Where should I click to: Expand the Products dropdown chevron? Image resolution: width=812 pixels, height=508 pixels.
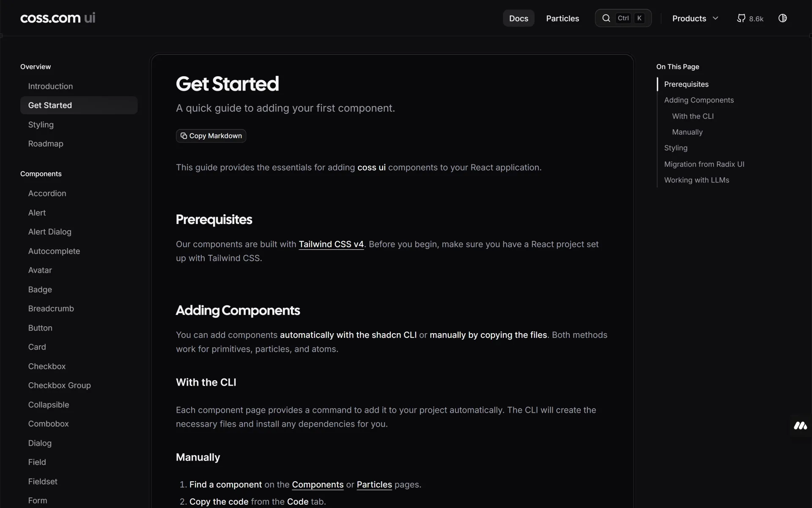(716, 18)
